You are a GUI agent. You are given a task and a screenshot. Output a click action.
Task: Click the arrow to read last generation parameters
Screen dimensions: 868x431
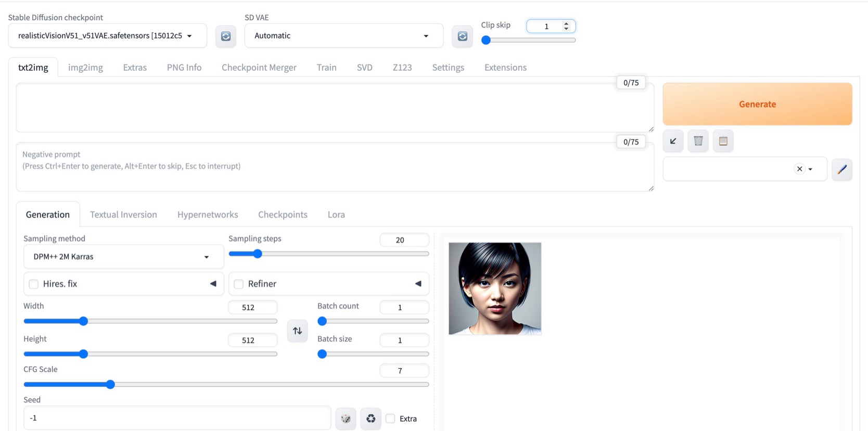coord(673,141)
